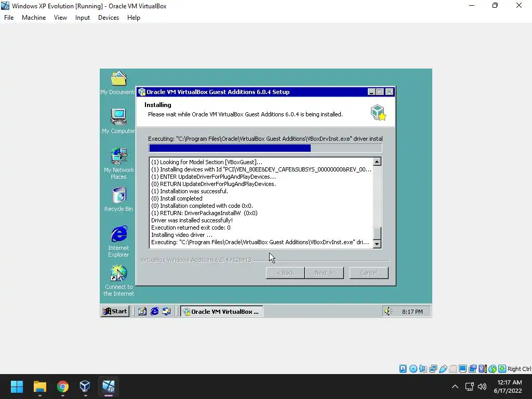Click 'Installing video driver ...' log line

click(x=182, y=235)
